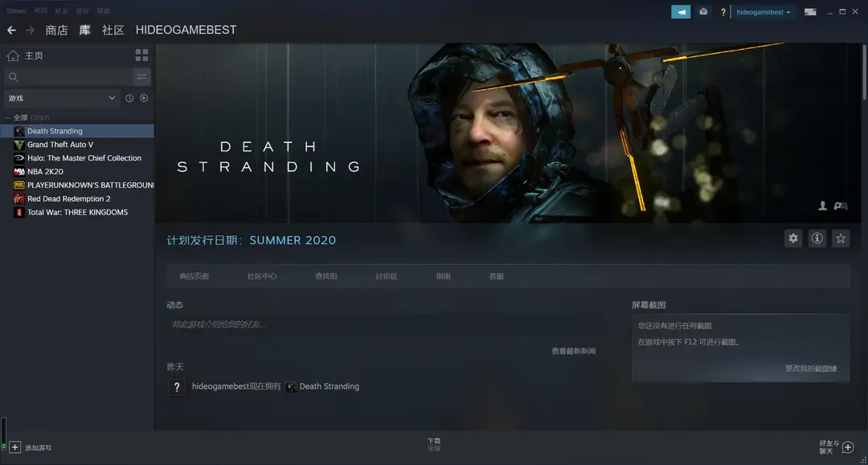Open the 讨论区 link
Viewport: 868px width, 465px height.
coord(387,276)
